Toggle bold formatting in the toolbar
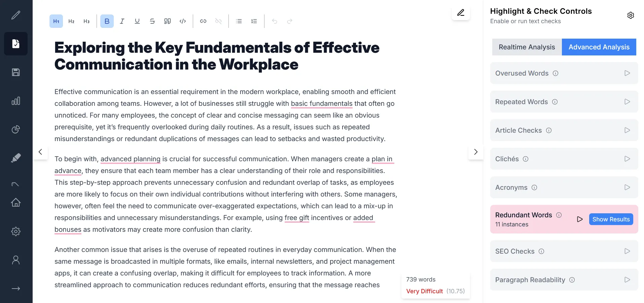 click(x=107, y=21)
